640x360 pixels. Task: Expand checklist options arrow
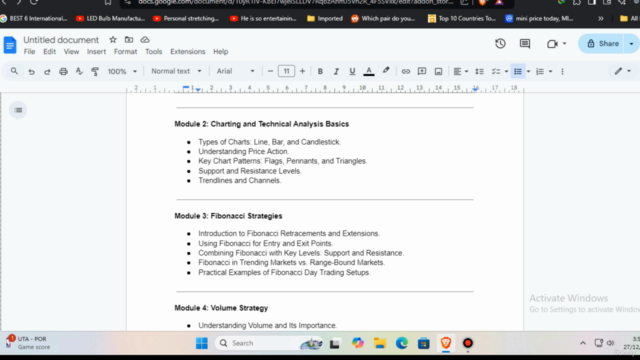[506, 71]
